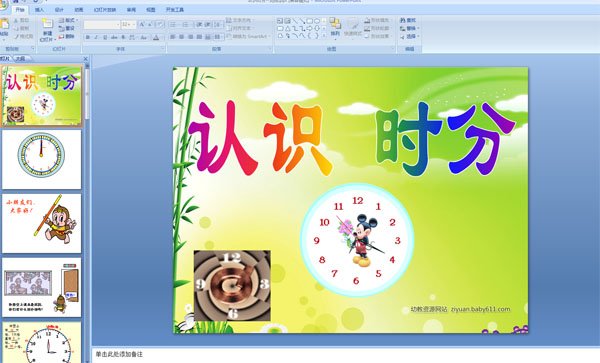This screenshot has height=363, width=600.
Task: Click the Reset slide button
Action: click(67, 28)
